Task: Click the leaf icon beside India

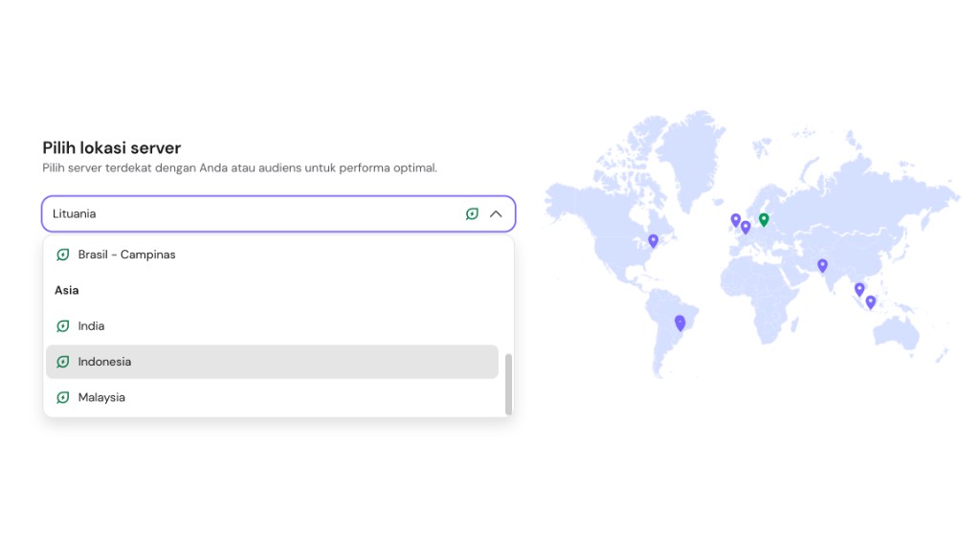Action: [x=62, y=325]
